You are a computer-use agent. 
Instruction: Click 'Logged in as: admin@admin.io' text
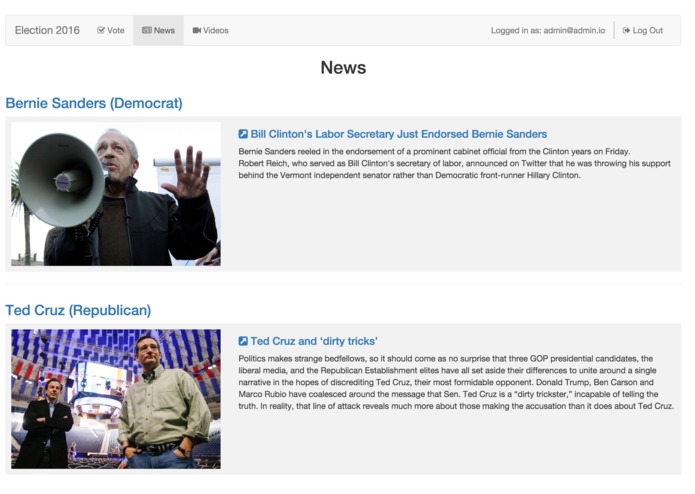click(548, 31)
